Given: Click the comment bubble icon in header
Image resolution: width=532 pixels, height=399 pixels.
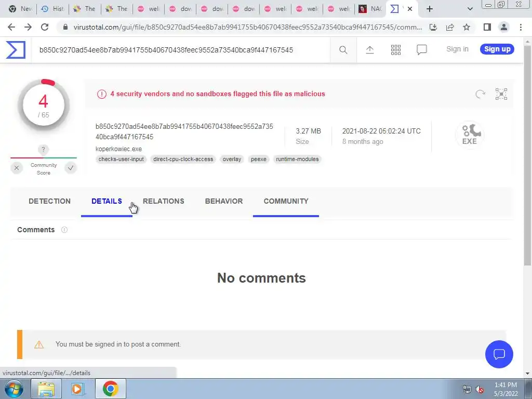Looking at the screenshot, I should 421,50.
